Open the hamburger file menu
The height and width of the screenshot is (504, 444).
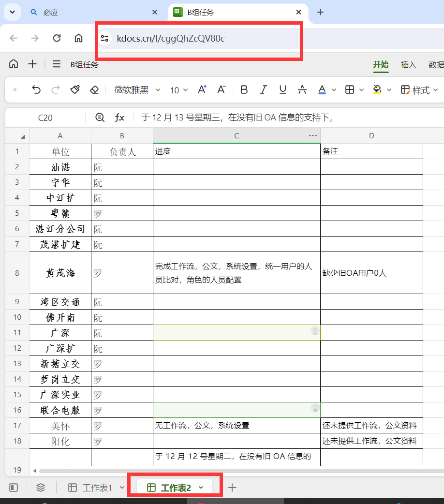(x=57, y=64)
